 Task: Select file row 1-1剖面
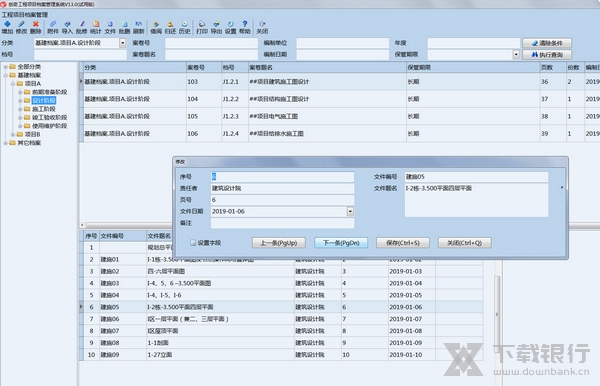click(281, 343)
